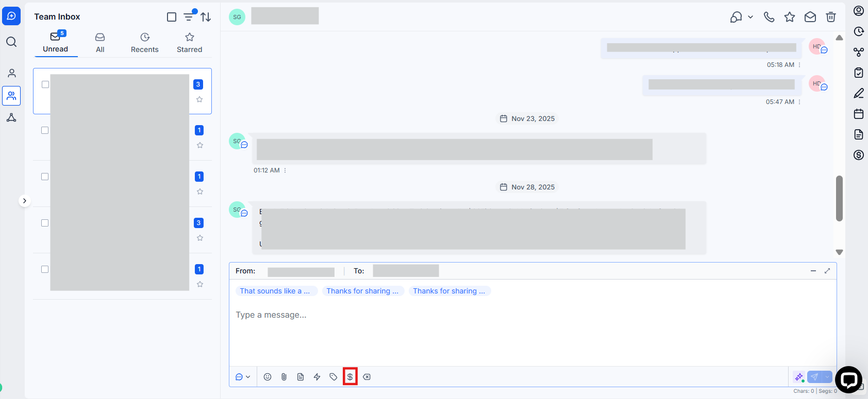Send the message with the paper plane button
The height and width of the screenshot is (399, 868).
pyautogui.click(x=814, y=377)
